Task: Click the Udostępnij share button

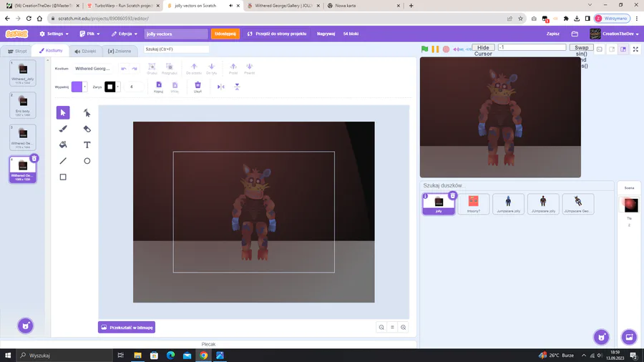Action: [225, 34]
